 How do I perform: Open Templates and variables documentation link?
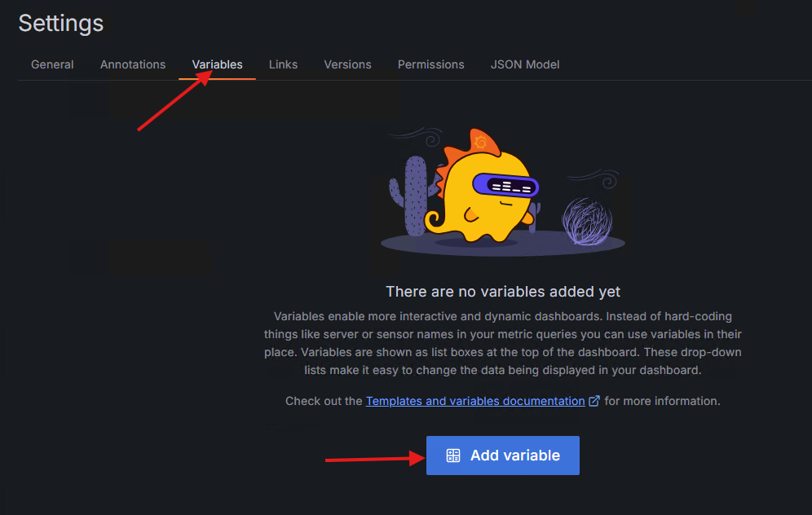click(x=474, y=401)
